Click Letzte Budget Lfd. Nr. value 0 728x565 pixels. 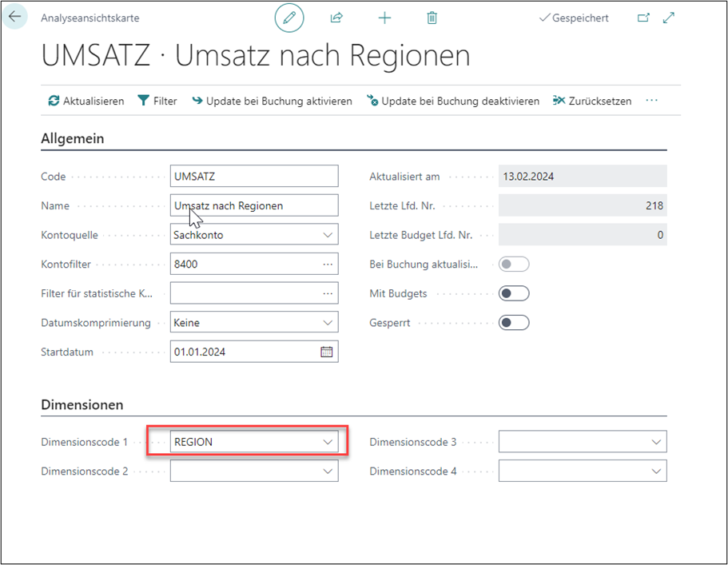(583, 235)
